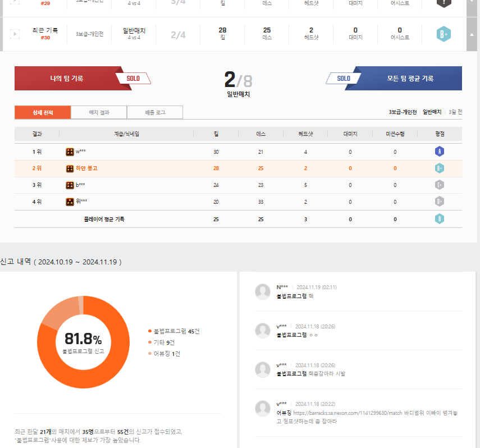Open the 배틀 로그 tab
480x448 pixels.
tap(155, 112)
